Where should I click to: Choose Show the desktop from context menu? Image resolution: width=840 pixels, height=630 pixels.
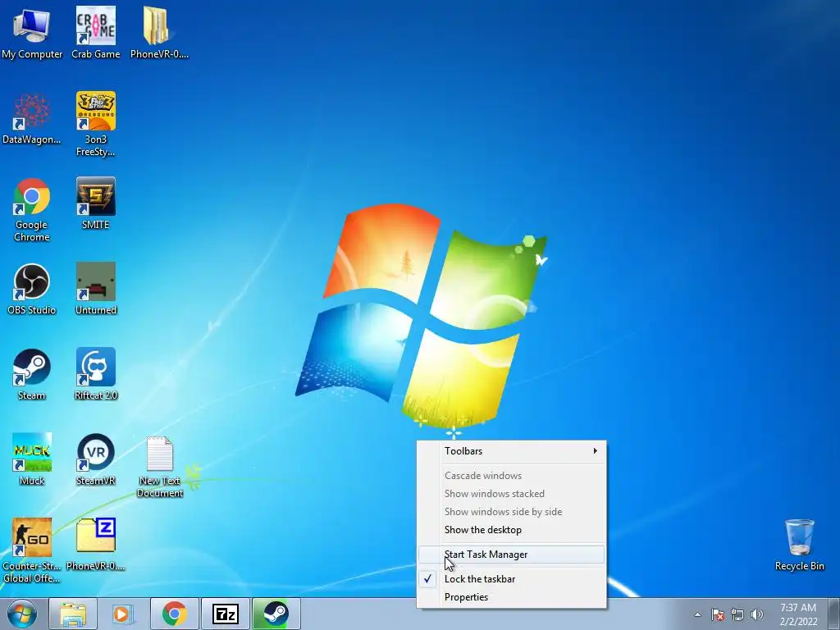coord(512,530)
